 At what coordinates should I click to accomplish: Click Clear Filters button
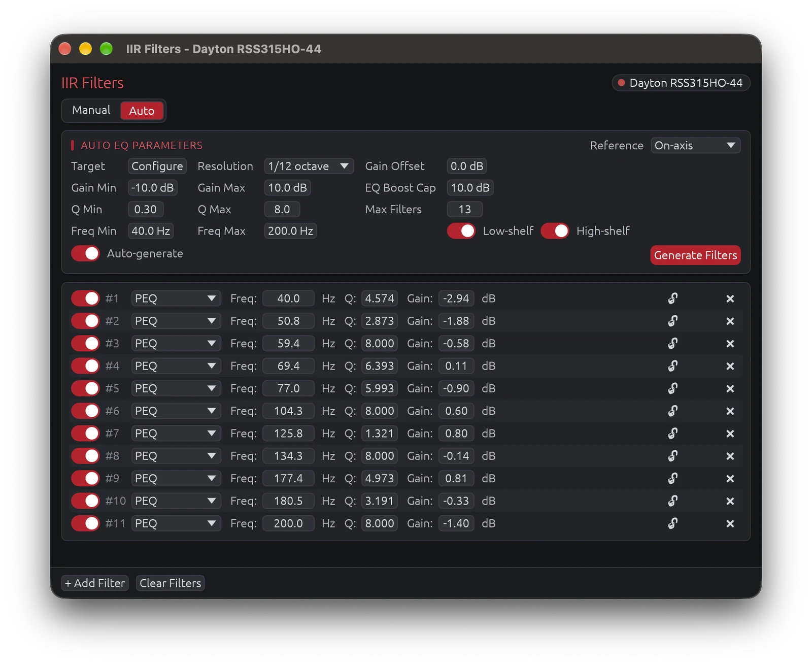click(171, 583)
